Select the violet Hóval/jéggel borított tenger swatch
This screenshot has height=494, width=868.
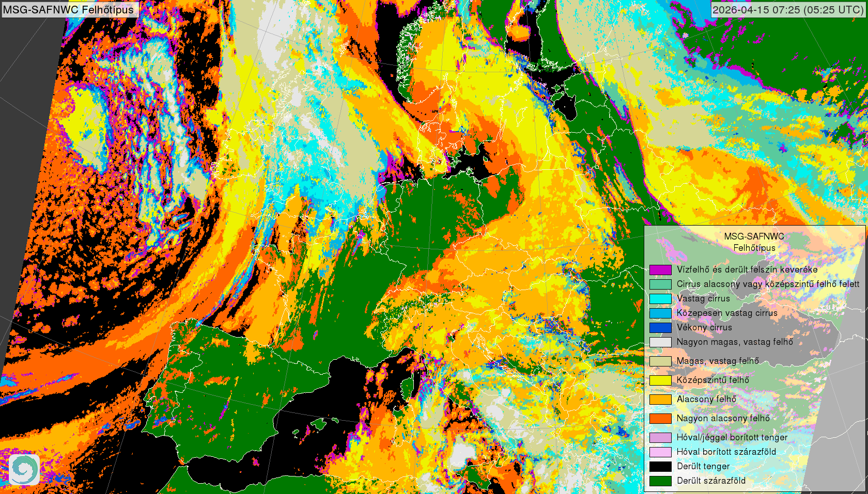pyautogui.click(x=660, y=437)
